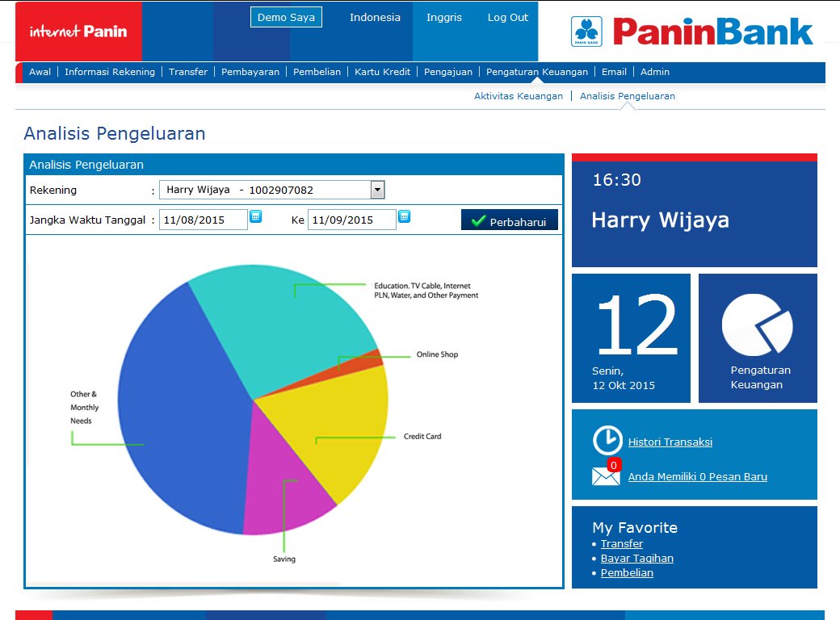Click the Demo Saya button
Screen dimensions: 840x620
pos(286,17)
